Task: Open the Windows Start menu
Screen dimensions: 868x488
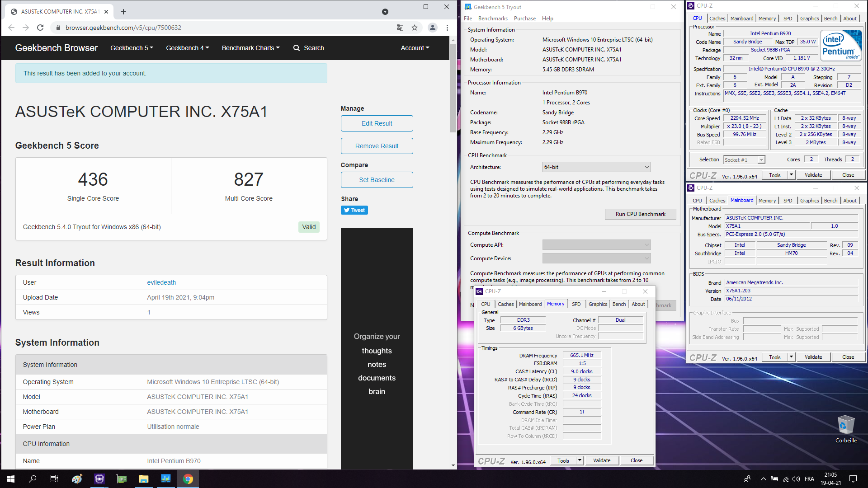Action: 11,479
